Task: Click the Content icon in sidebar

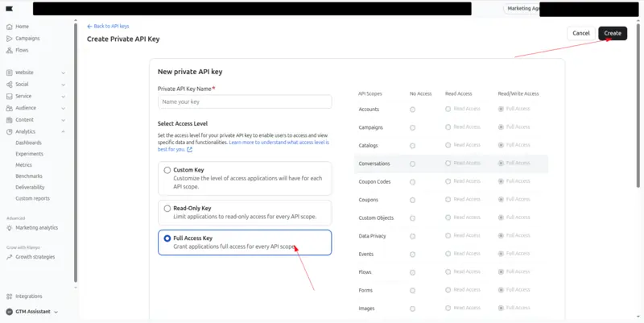Action: [10, 120]
